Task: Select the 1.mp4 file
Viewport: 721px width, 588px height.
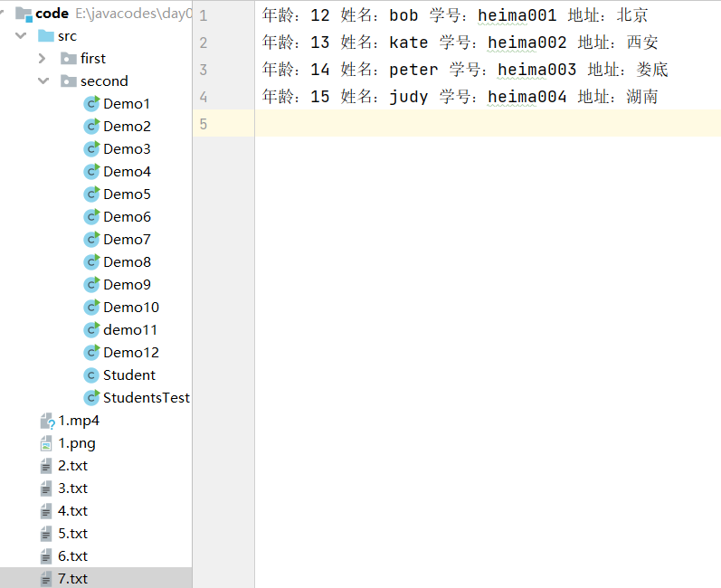Action: 79,421
